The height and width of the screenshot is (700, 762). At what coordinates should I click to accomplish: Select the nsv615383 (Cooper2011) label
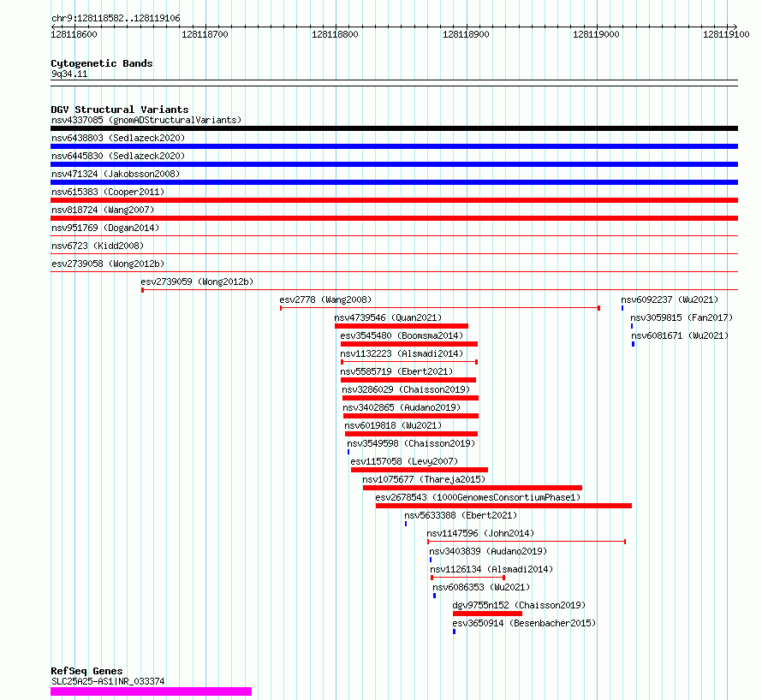pyautogui.click(x=108, y=192)
